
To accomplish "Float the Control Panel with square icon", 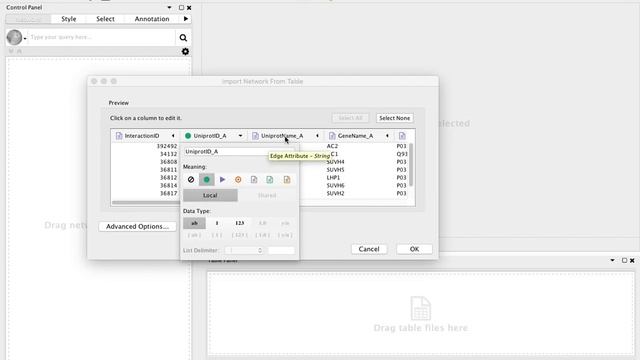I will click(181, 7).
